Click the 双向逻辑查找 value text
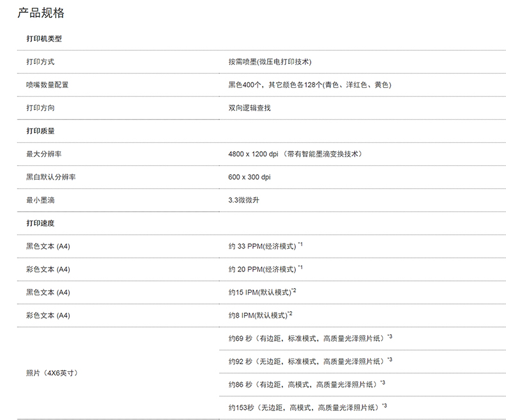Screen dimensions: 506x420 [x=249, y=108]
